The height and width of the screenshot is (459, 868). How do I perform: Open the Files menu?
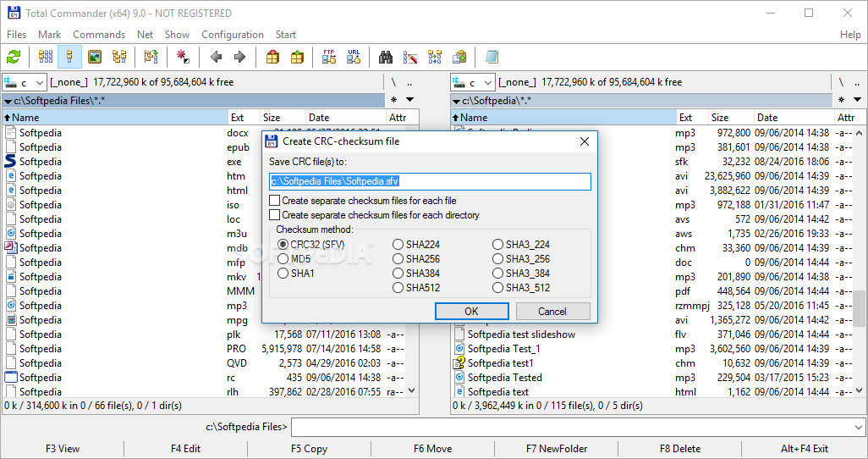point(17,35)
